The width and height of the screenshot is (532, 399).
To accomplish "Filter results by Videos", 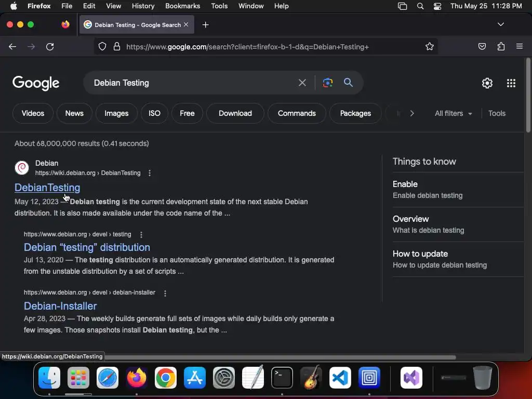I will [x=33, y=113].
